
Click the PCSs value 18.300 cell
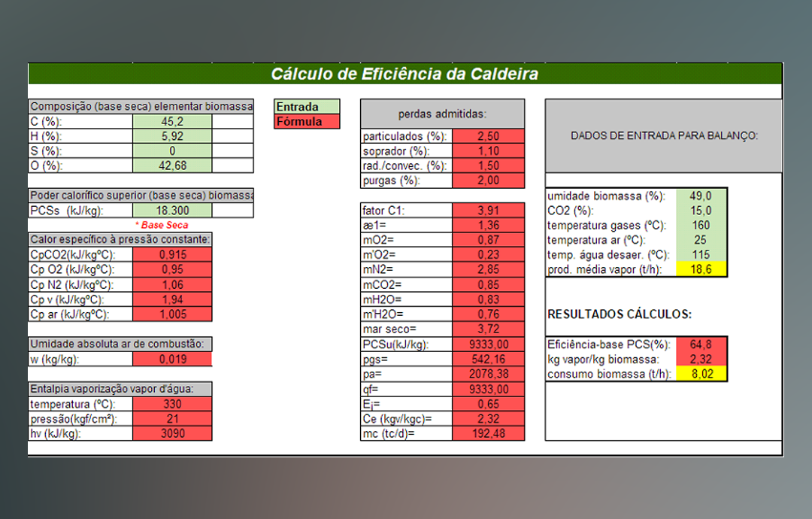tap(172, 211)
